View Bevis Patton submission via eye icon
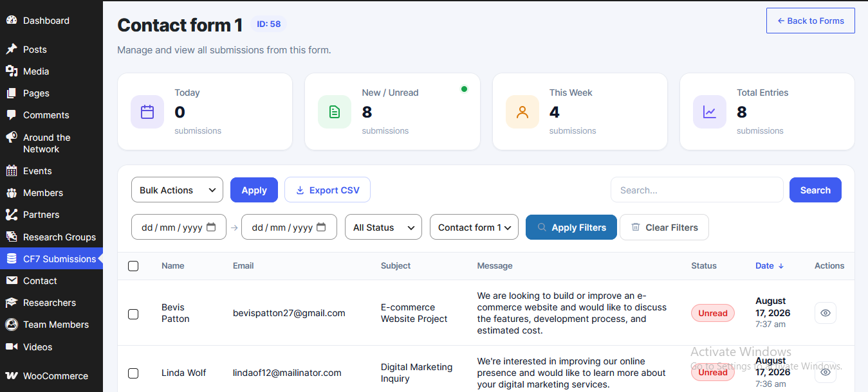Image resolution: width=868 pixels, height=392 pixels. tap(826, 313)
